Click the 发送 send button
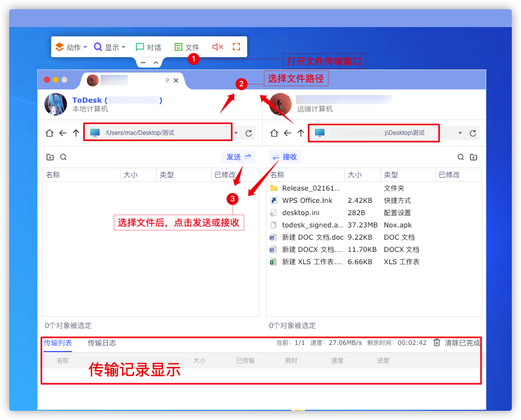Viewport: 521px width, 420px height. (239, 157)
